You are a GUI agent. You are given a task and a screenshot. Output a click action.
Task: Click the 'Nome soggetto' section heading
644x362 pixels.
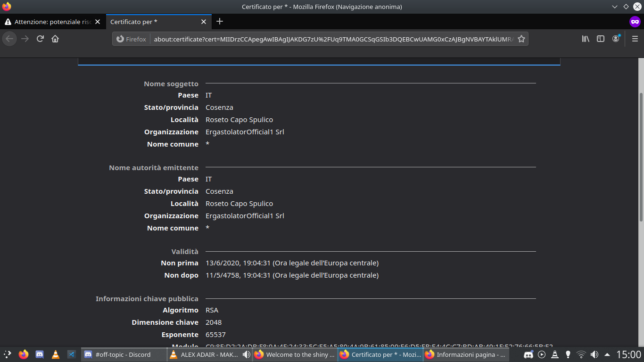[x=171, y=84]
